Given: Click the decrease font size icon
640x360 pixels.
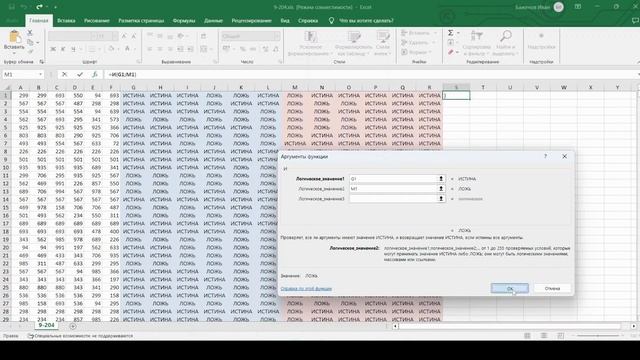Looking at the screenshot, I should click(x=134, y=36).
